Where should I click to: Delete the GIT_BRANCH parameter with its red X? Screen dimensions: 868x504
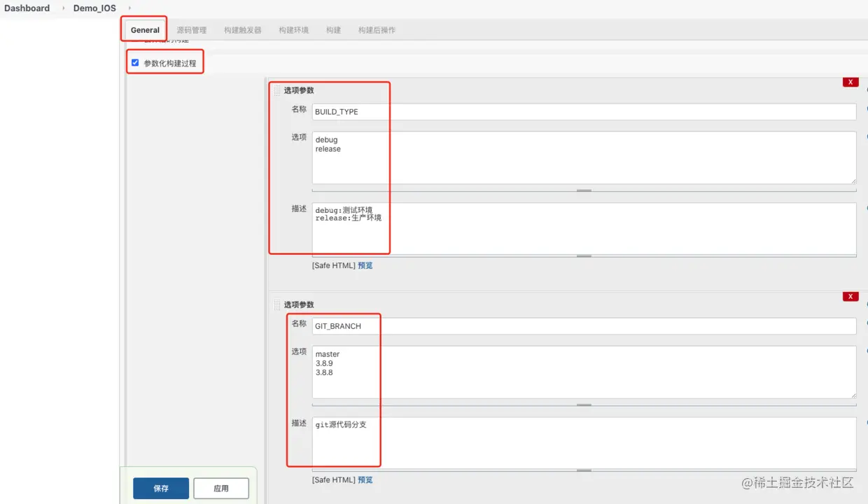(x=850, y=296)
